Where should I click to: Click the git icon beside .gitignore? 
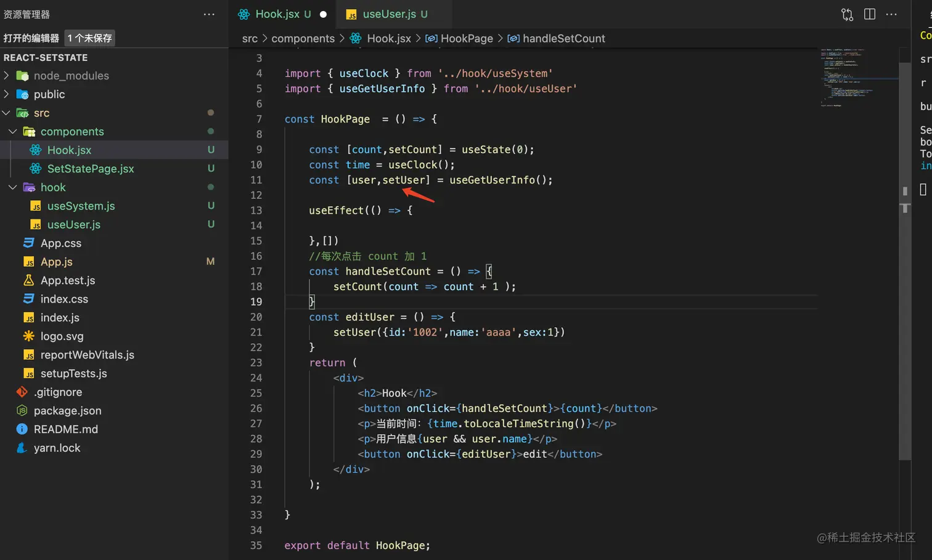pos(22,392)
